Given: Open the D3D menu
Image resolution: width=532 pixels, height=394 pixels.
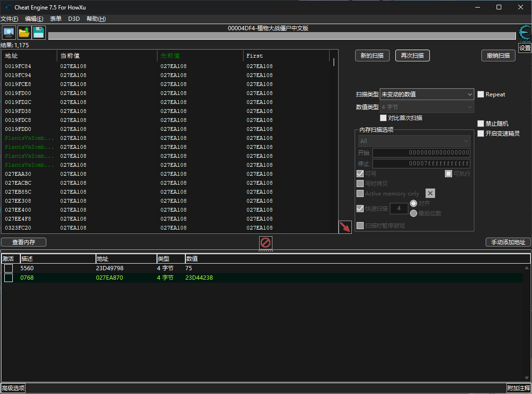Looking at the screenshot, I should pyautogui.click(x=74, y=19).
